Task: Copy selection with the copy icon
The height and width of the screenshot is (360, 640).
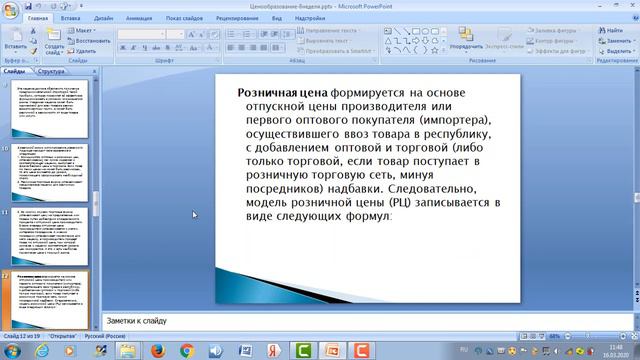Action: (33, 41)
